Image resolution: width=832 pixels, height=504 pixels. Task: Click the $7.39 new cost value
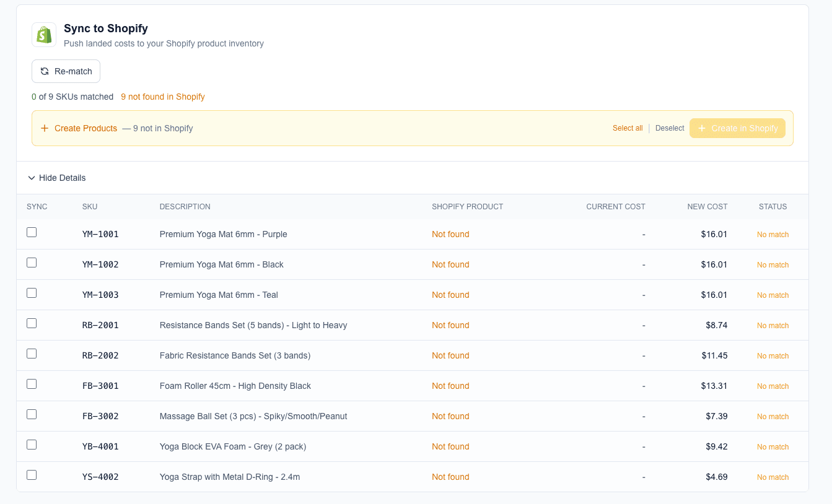coord(717,416)
